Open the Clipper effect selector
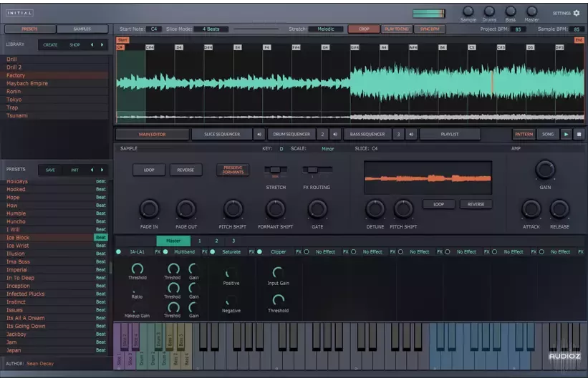 coord(279,251)
